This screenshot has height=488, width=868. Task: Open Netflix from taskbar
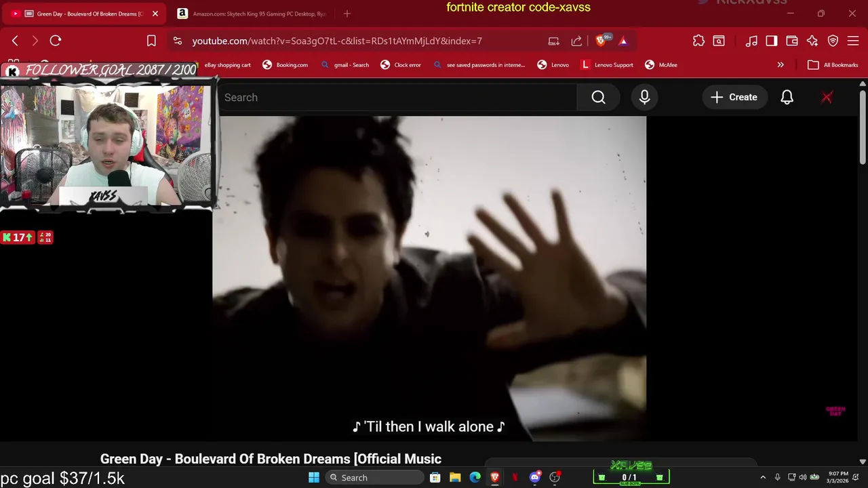(515, 478)
